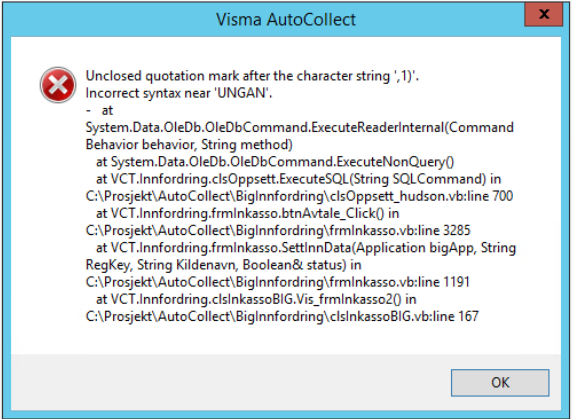Click the OK button
The image size is (572, 419).
tap(500, 383)
